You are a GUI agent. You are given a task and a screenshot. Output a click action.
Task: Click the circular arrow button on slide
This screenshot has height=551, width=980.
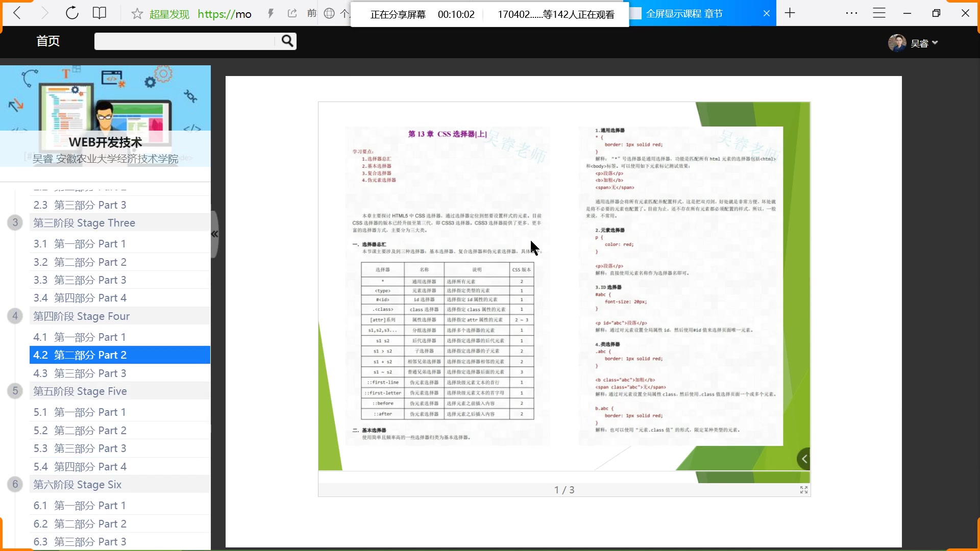click(804, 459)
